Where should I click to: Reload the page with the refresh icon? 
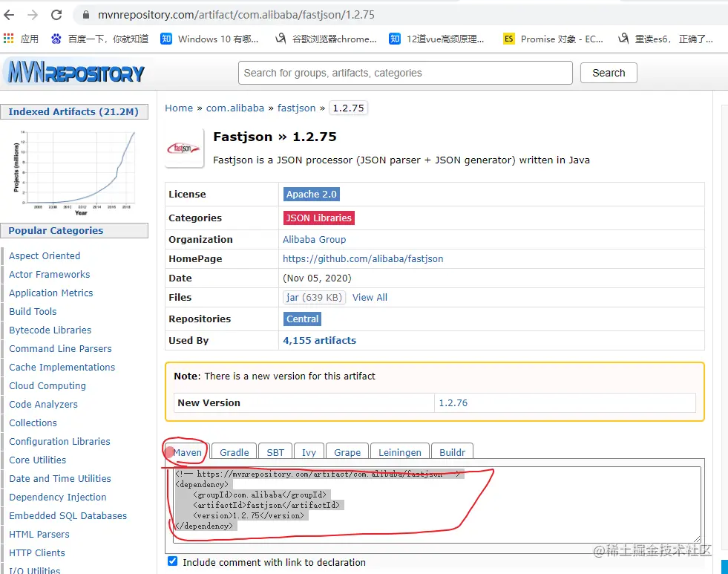[x=56, y=15]
